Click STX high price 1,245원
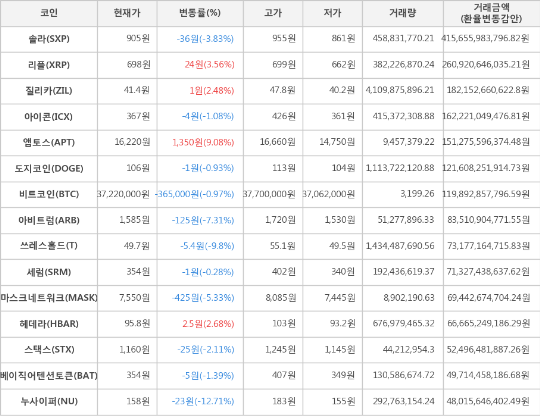The width and height of the screenshot is (540, 416). coord(280,350)
